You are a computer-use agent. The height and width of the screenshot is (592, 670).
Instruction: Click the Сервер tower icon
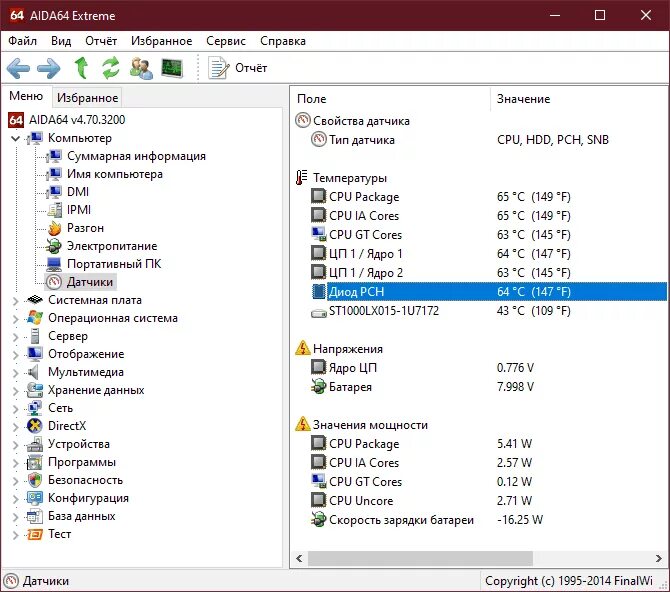pos(35,336)
